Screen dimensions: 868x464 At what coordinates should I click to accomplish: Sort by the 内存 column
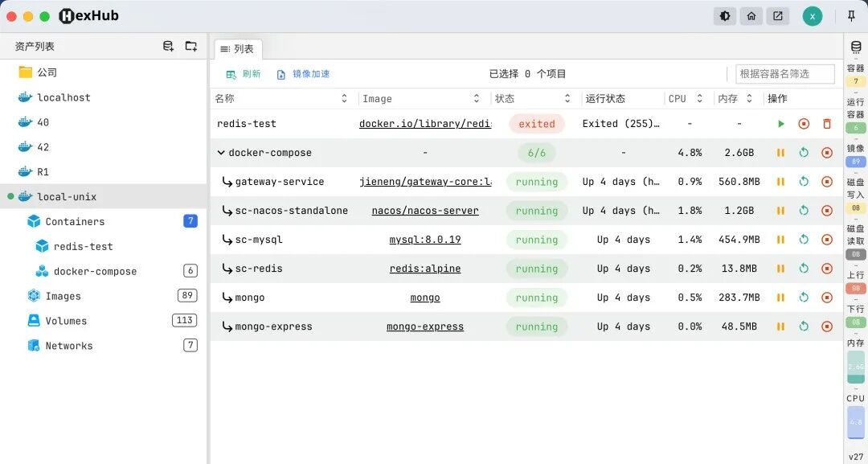click(x=749, y=99)
